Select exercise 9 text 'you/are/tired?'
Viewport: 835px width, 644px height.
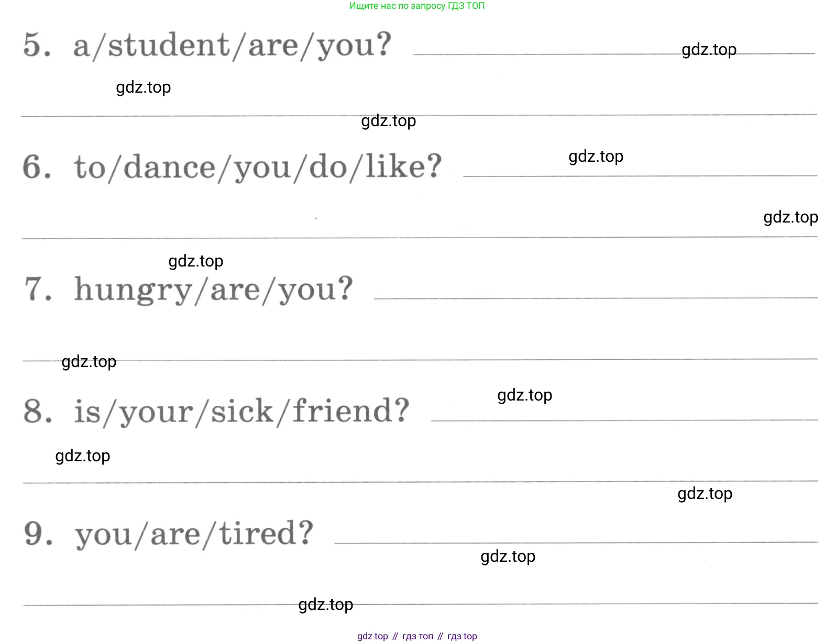tap(194, 534)
